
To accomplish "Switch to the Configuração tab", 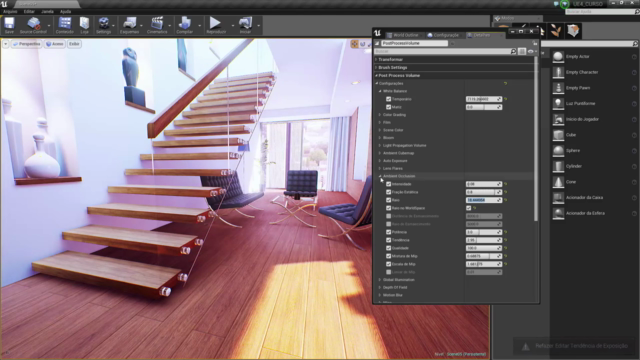I will click(x=443, y=35).
